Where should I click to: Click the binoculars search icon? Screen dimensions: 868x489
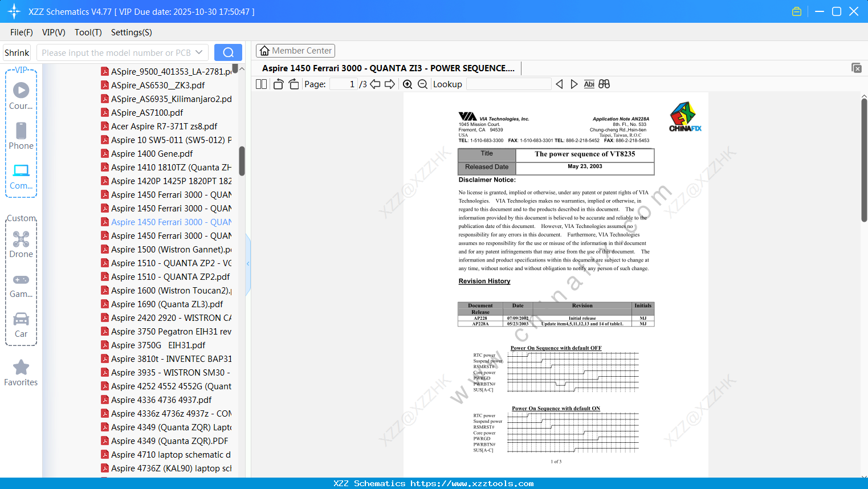tap(604, 84)
